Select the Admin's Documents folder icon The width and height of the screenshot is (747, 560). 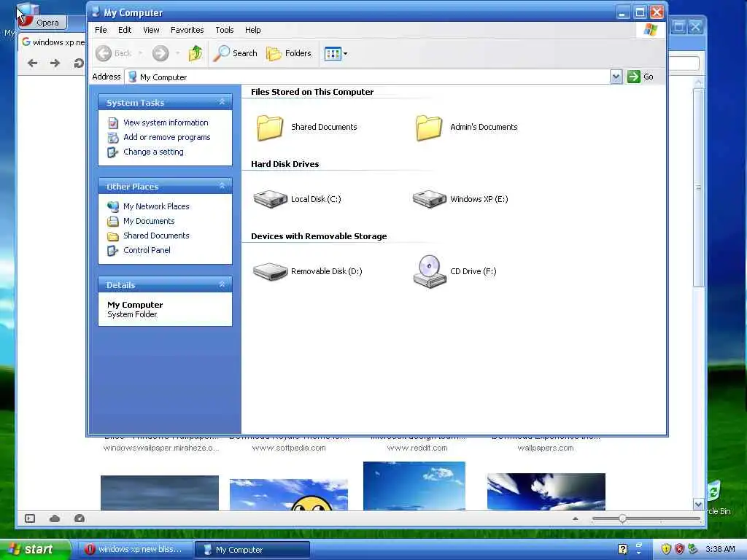click(429, 128)
